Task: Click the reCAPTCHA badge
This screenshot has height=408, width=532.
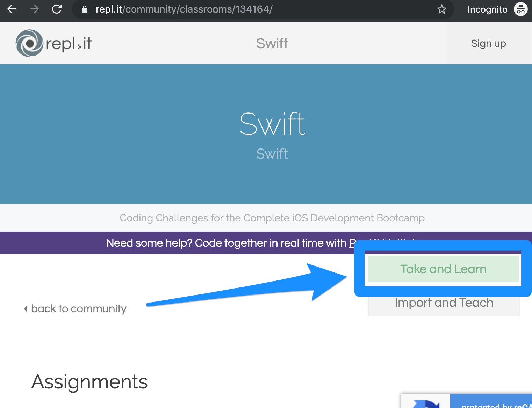Action: point(467,401)
